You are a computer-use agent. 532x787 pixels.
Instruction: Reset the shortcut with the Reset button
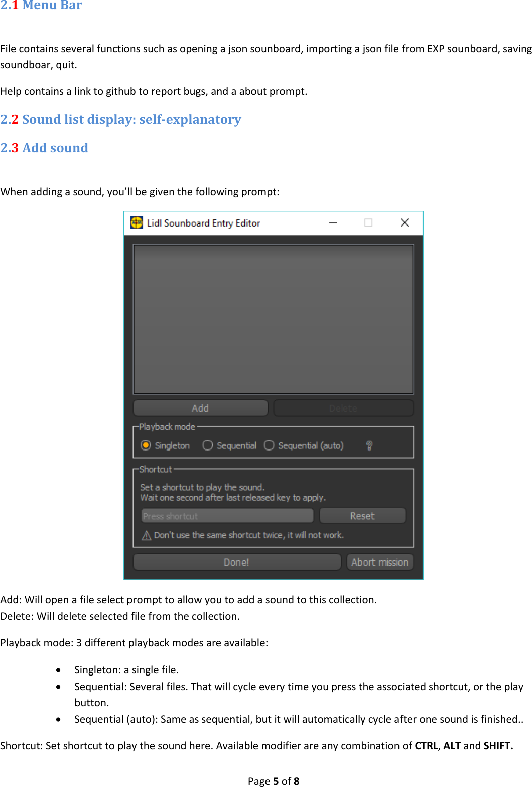[x=362, y=516]
